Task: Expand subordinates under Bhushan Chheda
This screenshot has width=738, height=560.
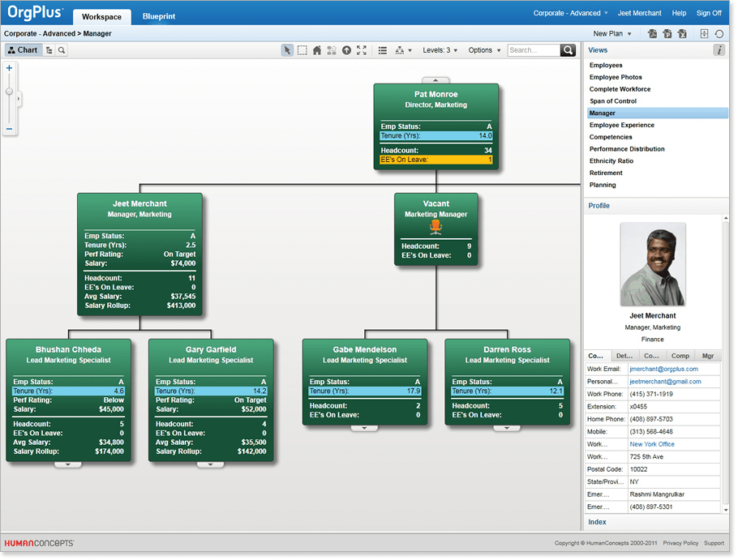Action: [68, 464]
